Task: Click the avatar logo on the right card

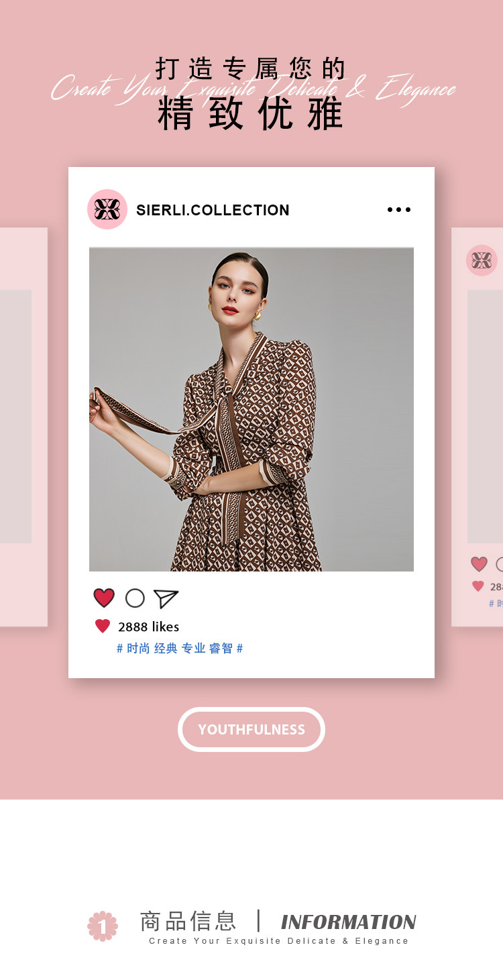Action: tap(482, 260)
